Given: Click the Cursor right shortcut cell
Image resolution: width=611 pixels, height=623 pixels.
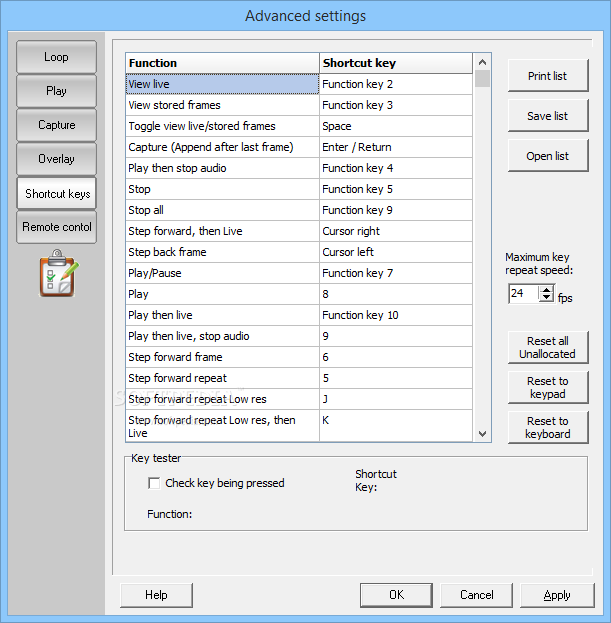Looking at the screenshot, I should point(396,231).
